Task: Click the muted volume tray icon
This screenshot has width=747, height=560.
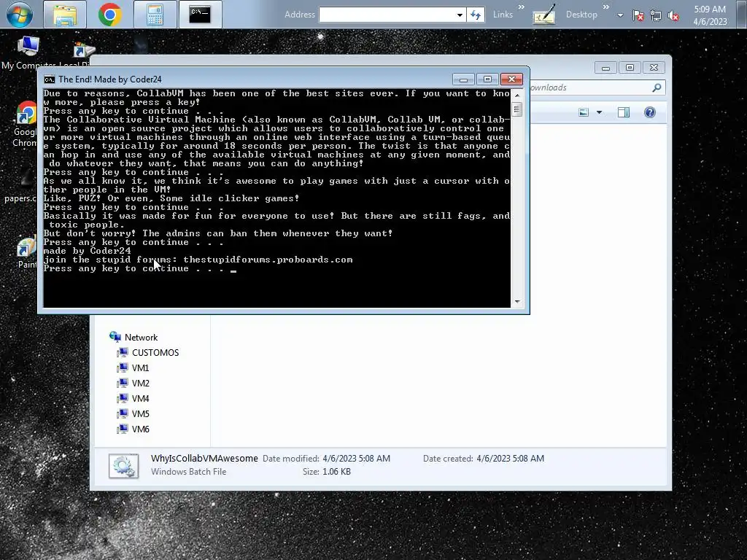Action: tap(673, 15)
